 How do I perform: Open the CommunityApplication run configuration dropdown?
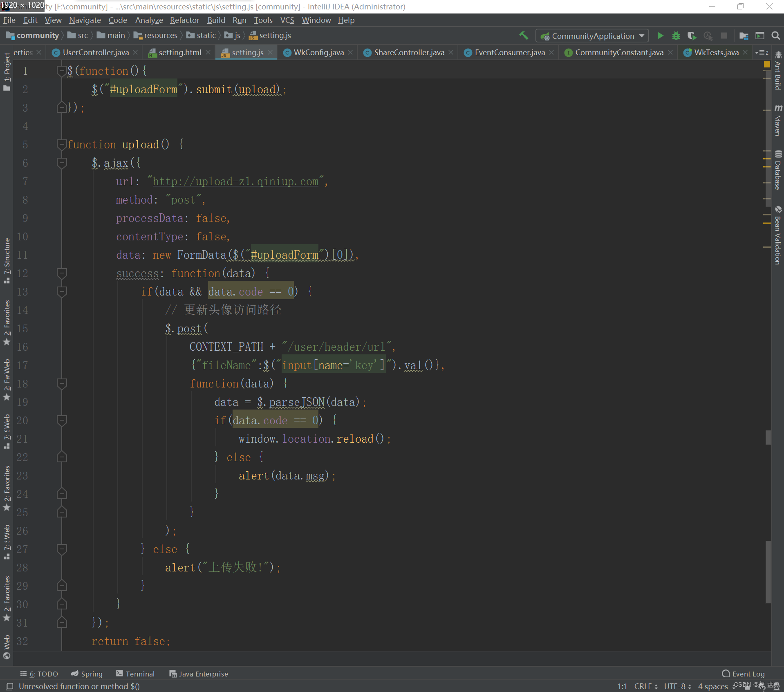point(592,36)
